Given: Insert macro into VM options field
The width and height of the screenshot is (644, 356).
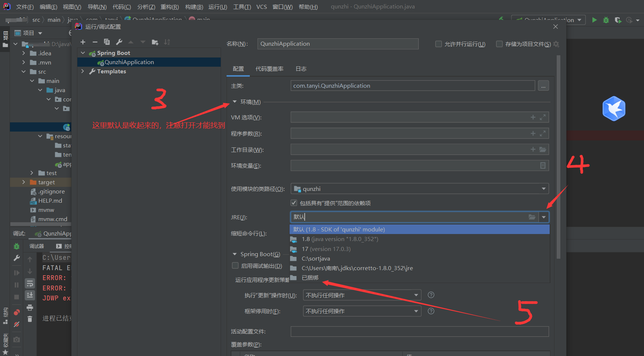Looking at the screenshot, I should (x=533, y=117).
